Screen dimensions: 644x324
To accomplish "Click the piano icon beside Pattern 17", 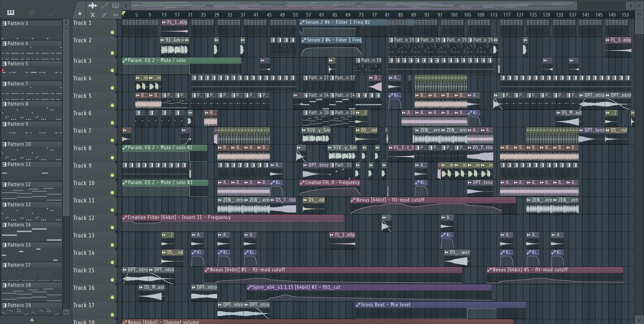I will [4, 265].
